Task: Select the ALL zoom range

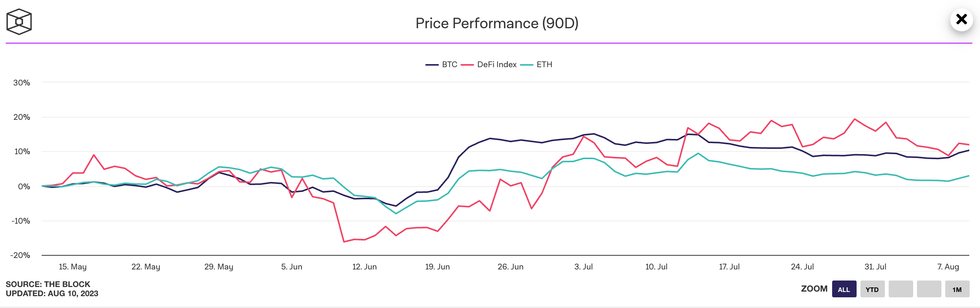Action: click(844, 289)
